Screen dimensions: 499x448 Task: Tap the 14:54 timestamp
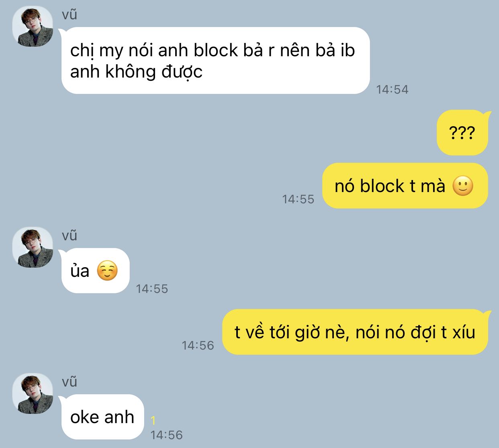pos(392,90)
